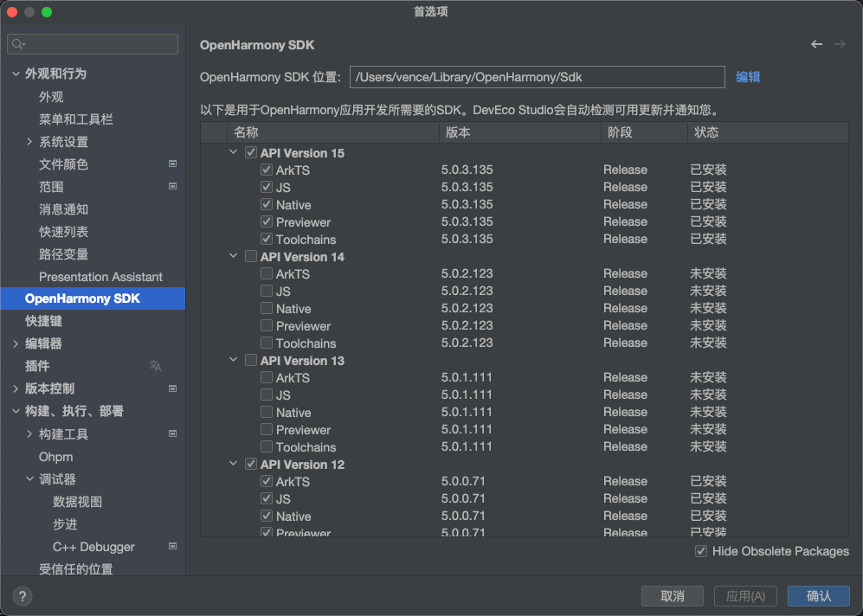Open the 数据视图 settings page
Viewport: 863px width, 616px height.
pyautogui.click(x=77, y=502)
